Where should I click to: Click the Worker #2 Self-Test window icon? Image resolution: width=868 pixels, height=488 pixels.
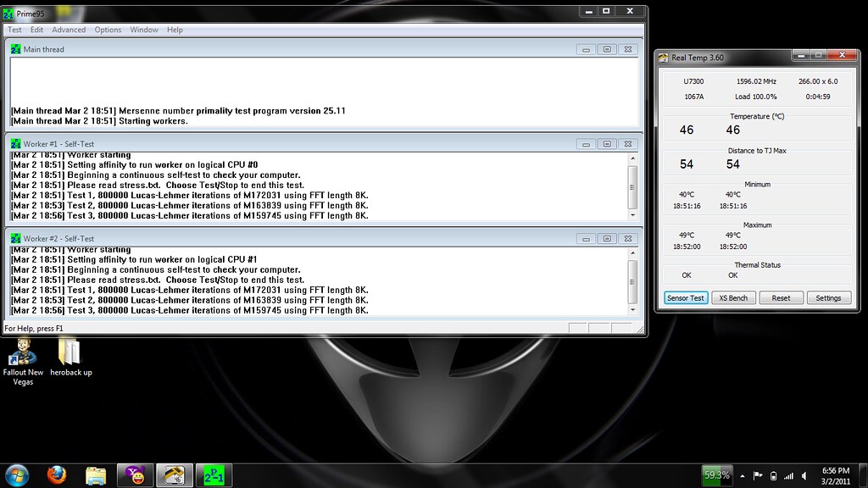point(15,238)
